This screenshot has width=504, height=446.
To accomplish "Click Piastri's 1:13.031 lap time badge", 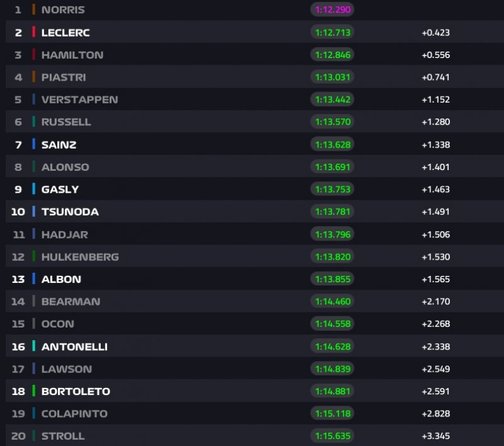I will (x=331, y=77).
